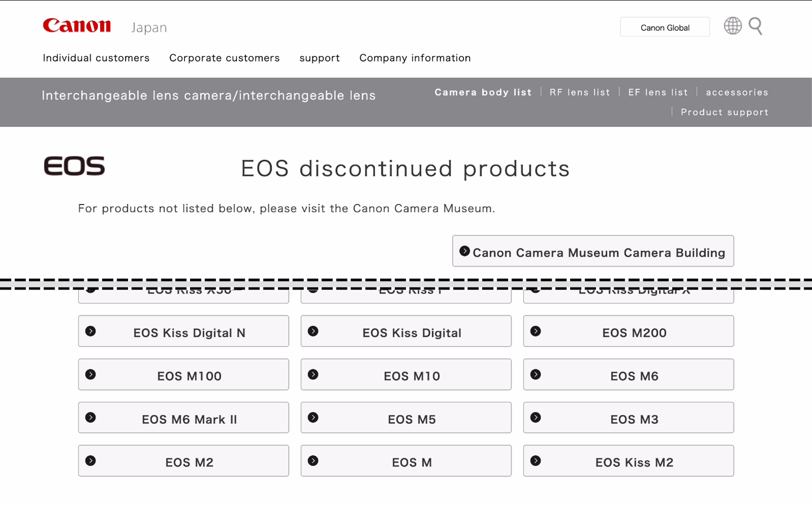812x506 pixels.
Task: Open the Individual customers menu
Action: tap(96, 57)
